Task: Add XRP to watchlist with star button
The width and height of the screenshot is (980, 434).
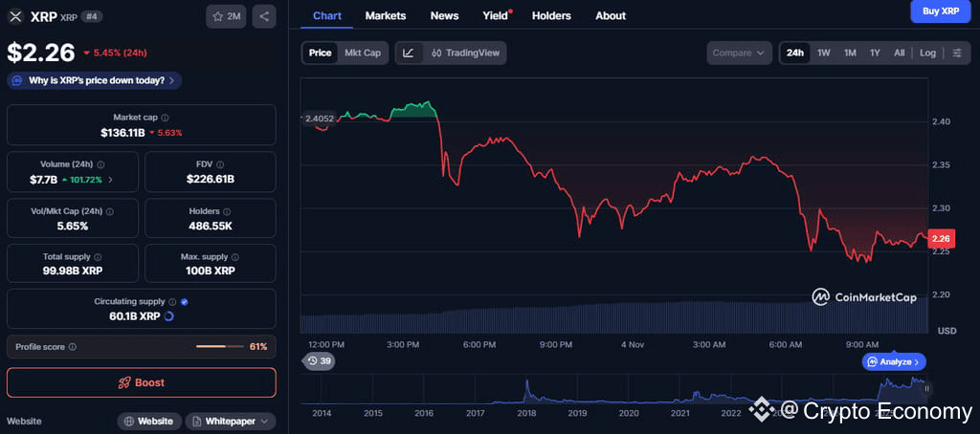Action: [x=226, y=16]
